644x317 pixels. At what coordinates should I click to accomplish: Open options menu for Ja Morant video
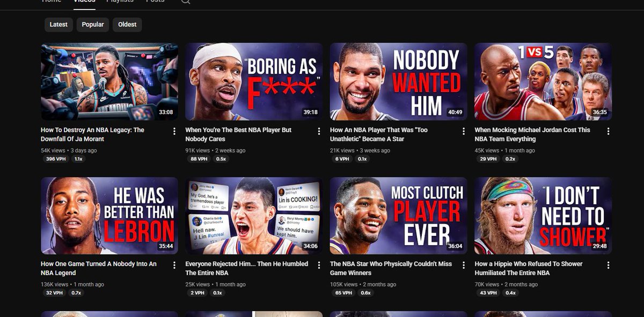tap(174, 131)
